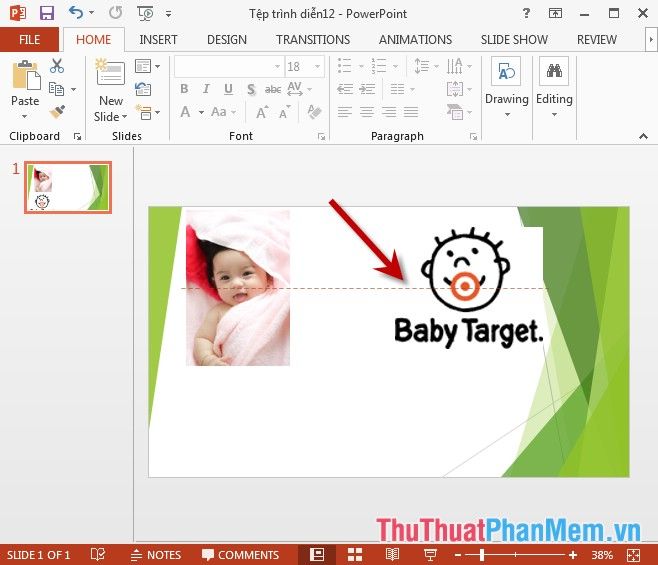Click the Copy icon
The height and width of the screenshot is (565, 658).
click(56, 89)
